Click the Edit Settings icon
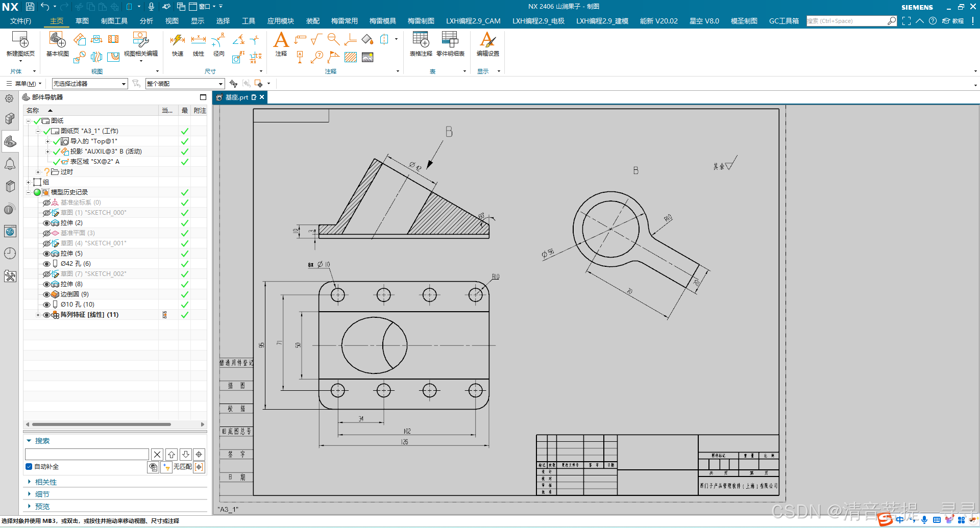Viewport: 980px width, 528px height. (487, 40)
